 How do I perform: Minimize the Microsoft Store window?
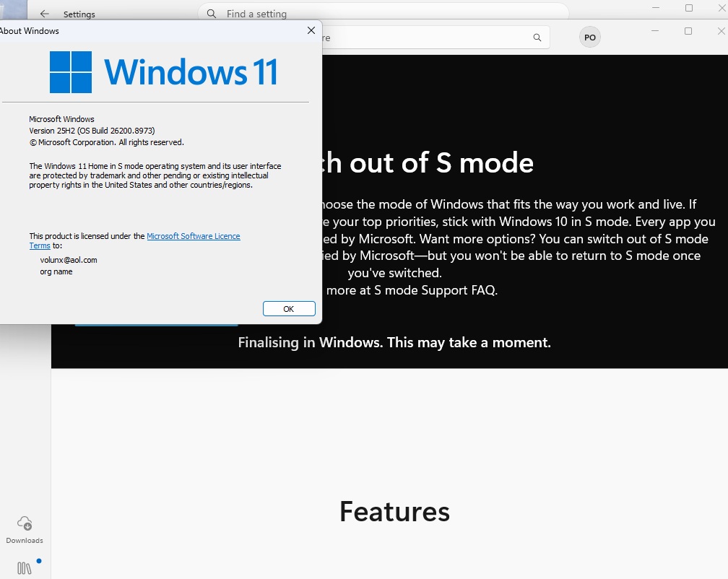(x=655, y=31)
